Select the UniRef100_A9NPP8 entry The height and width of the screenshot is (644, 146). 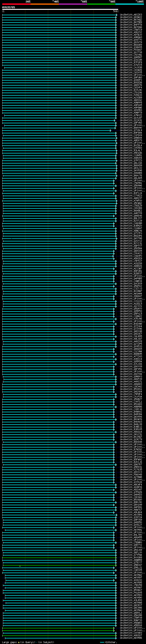pyautogui.click(x=131, y=103)
